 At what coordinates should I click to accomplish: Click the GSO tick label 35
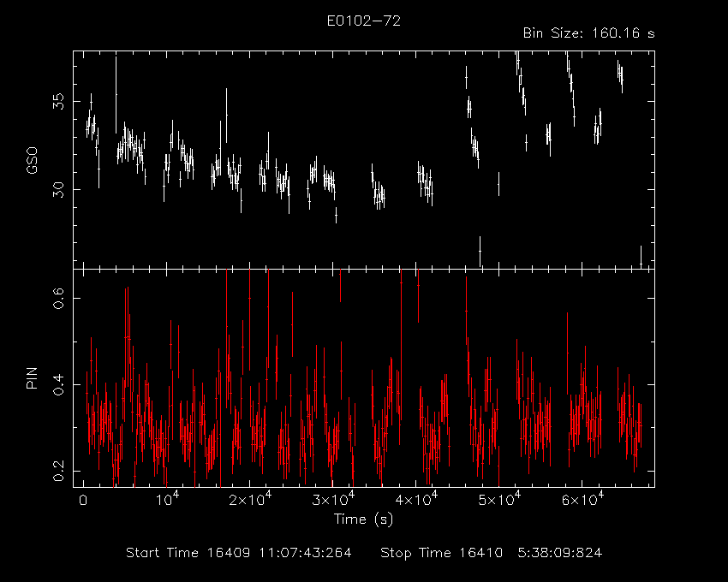(58, 101)
